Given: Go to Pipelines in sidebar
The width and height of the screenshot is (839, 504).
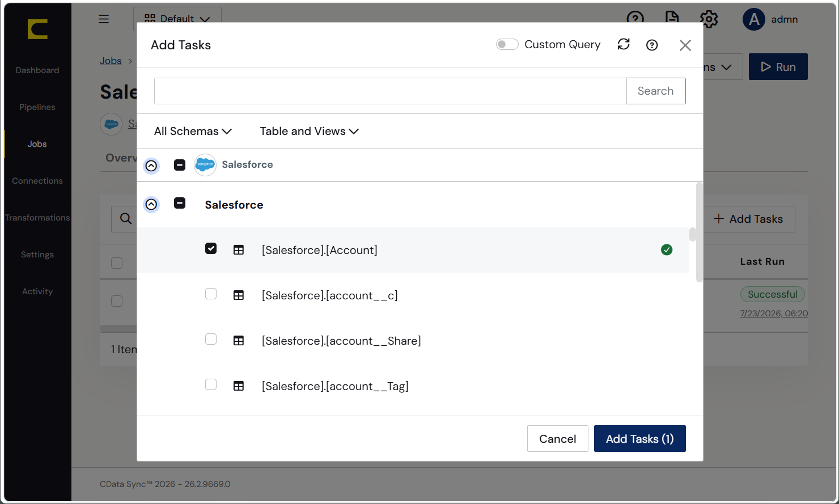Looking at the screenshot, I should pyautogui.click(x=37, y=107).
